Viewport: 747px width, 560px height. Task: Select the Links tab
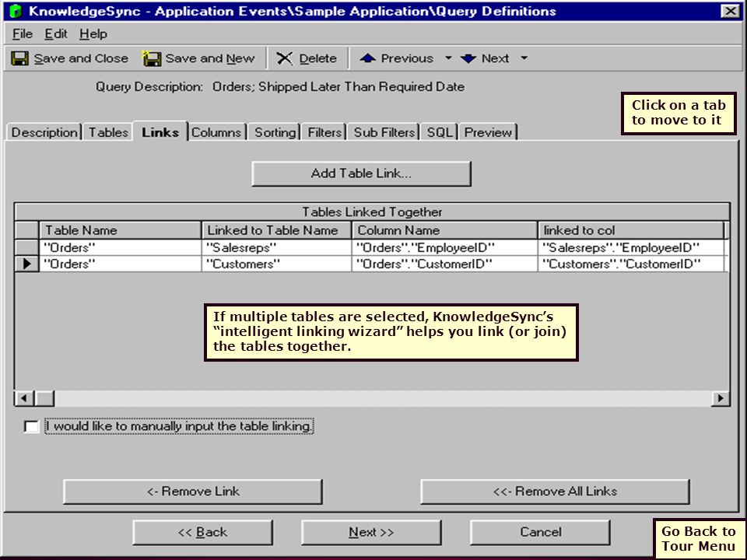(x=160, y=132)
